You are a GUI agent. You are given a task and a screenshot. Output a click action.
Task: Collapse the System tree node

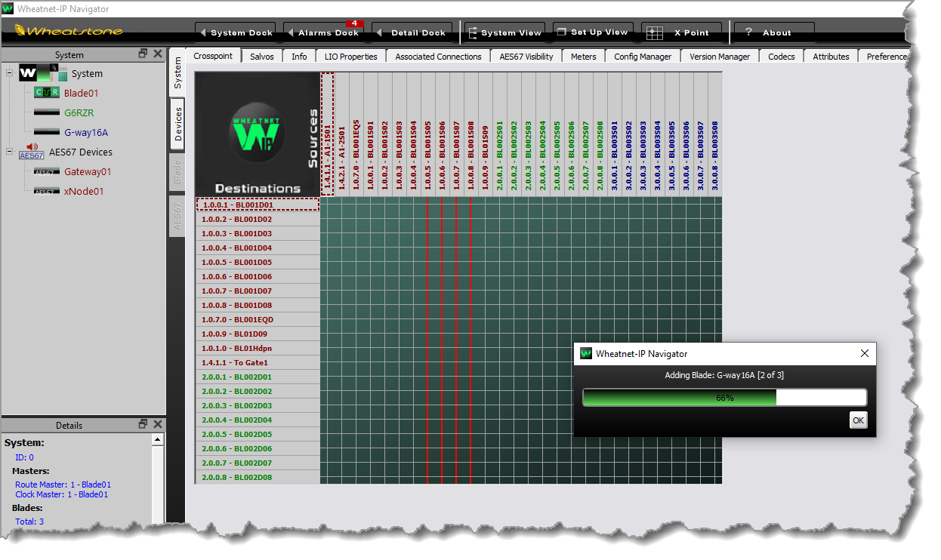coord(9,73)
